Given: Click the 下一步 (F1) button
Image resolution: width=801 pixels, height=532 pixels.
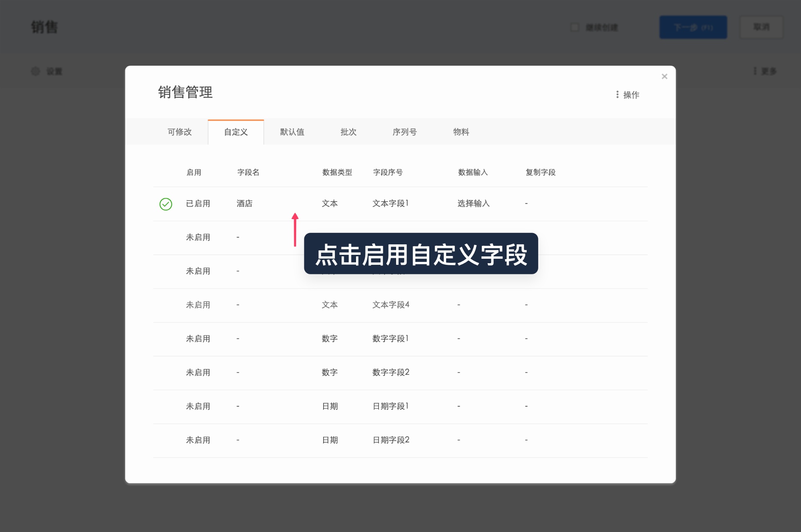Looking at the screenshot, I should 693,27.
